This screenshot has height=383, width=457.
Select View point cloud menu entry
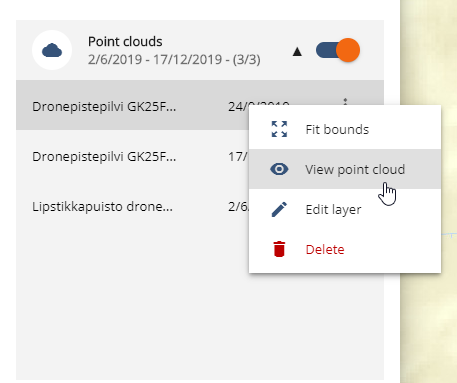[345, 169]
